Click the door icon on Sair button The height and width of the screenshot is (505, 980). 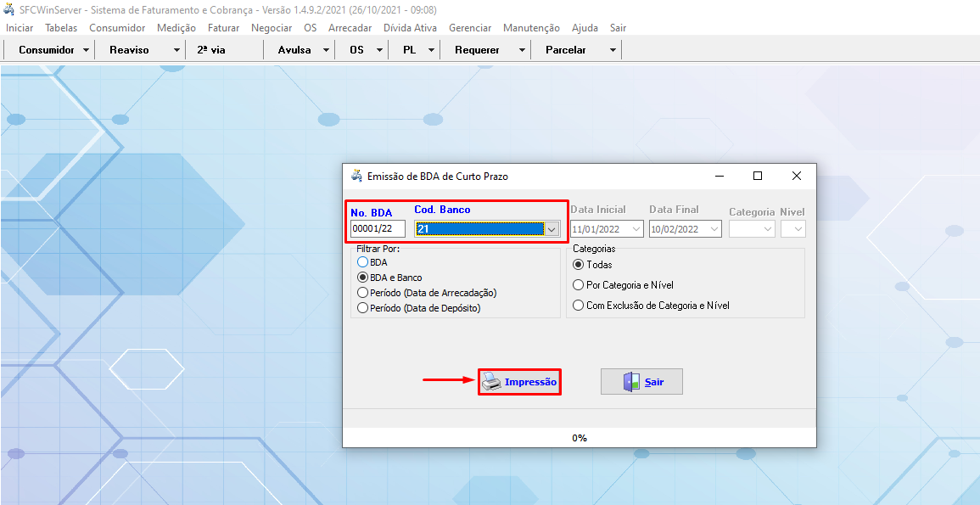pos(631,382)
